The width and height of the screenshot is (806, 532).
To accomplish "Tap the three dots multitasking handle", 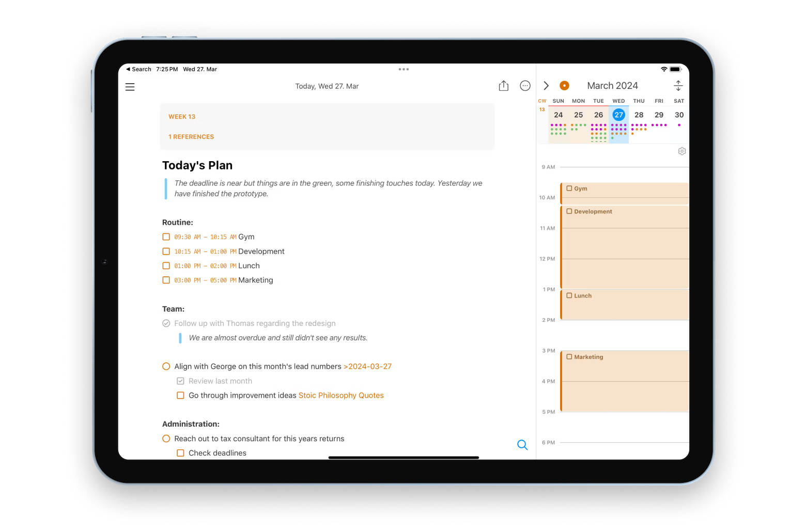I will click(x=404, y=69).
